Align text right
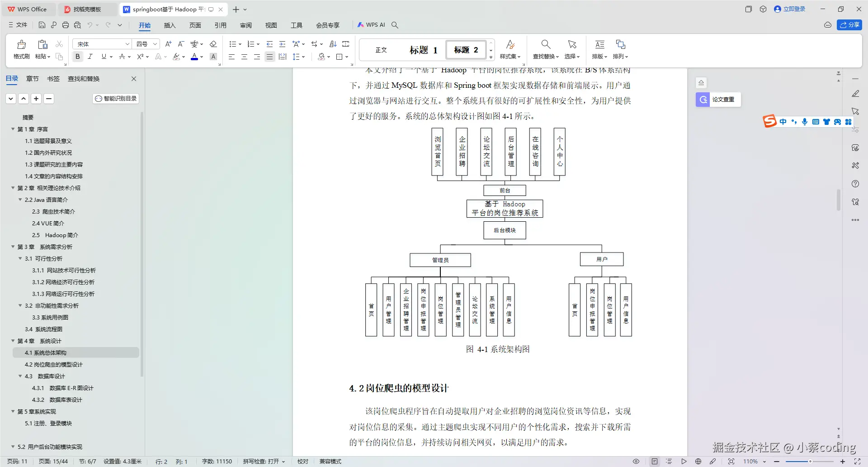Image resolution: width=868 pixels, height=467 pixels. pos(257,57)
